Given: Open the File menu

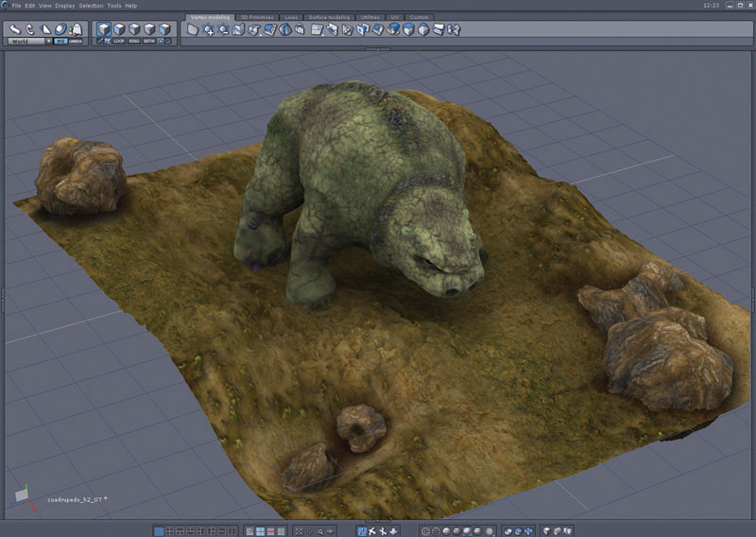Looking at the screenshot, I should tap(16, 6).
